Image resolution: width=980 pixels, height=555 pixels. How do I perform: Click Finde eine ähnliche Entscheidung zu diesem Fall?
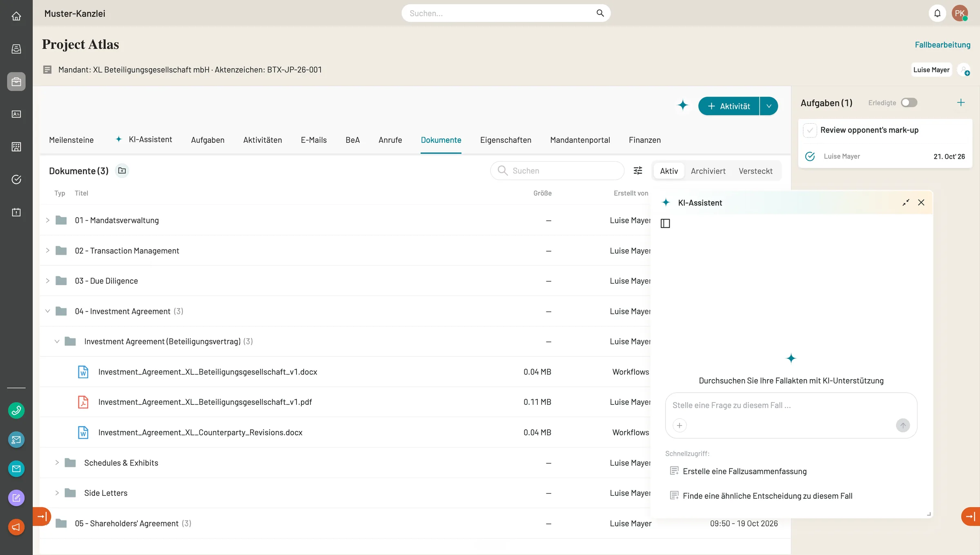tap(762, 496)
